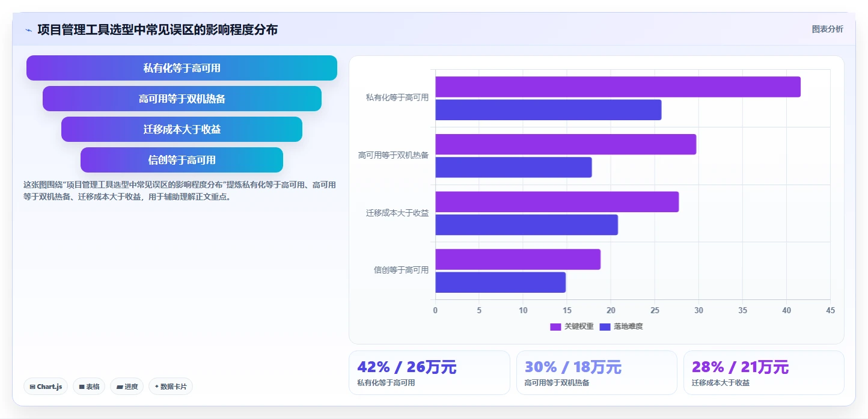This screenshot has width=868, height=419.
Task: Click 落地难度 bar for 迁移成本大于收益
Action: pyautogui.click(x=527, y=225)
